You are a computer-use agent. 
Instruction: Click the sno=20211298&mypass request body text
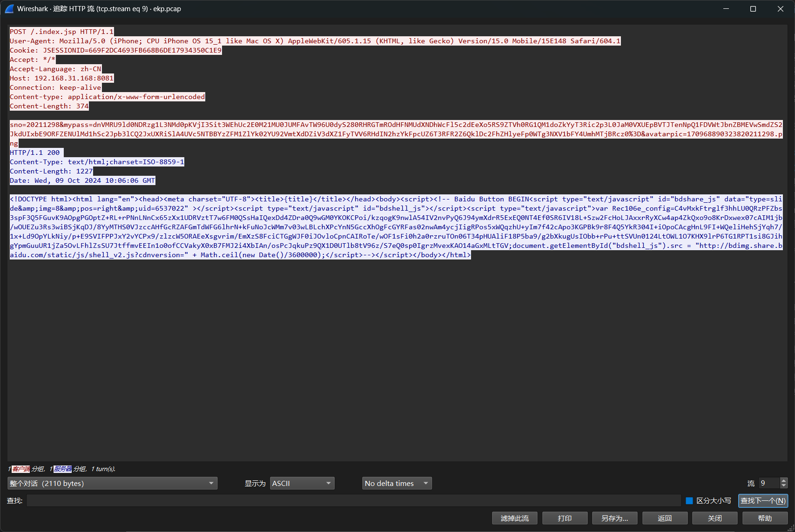coord(396,134)
